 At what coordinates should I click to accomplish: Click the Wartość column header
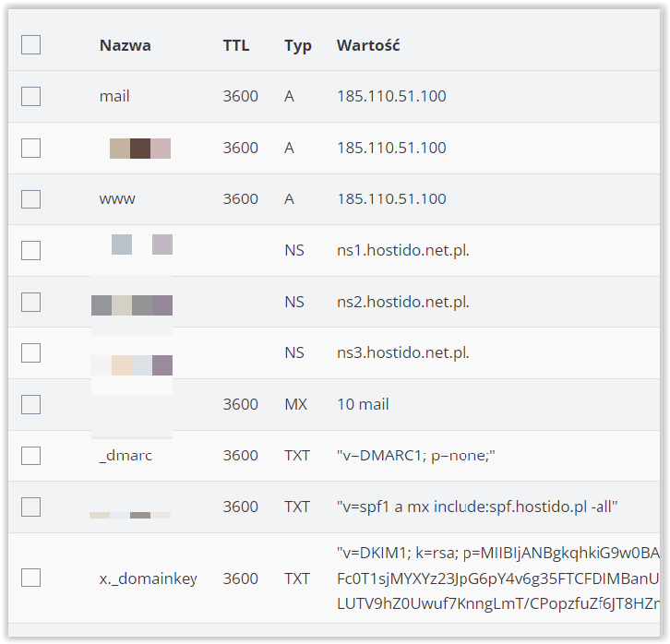coord(368,45)
